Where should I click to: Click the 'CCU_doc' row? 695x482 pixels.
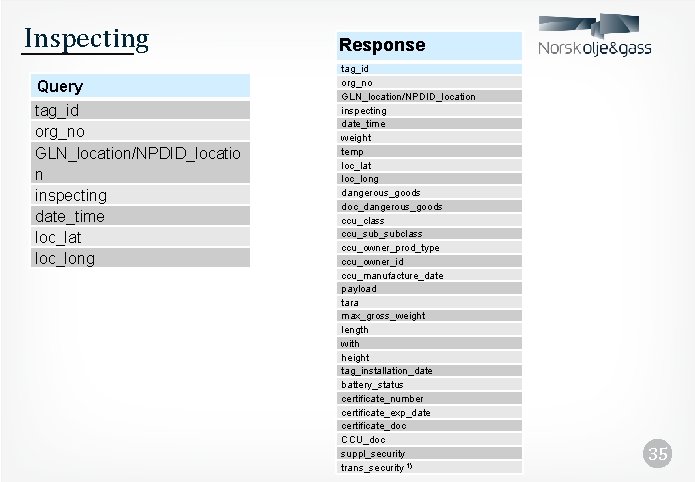429,439
